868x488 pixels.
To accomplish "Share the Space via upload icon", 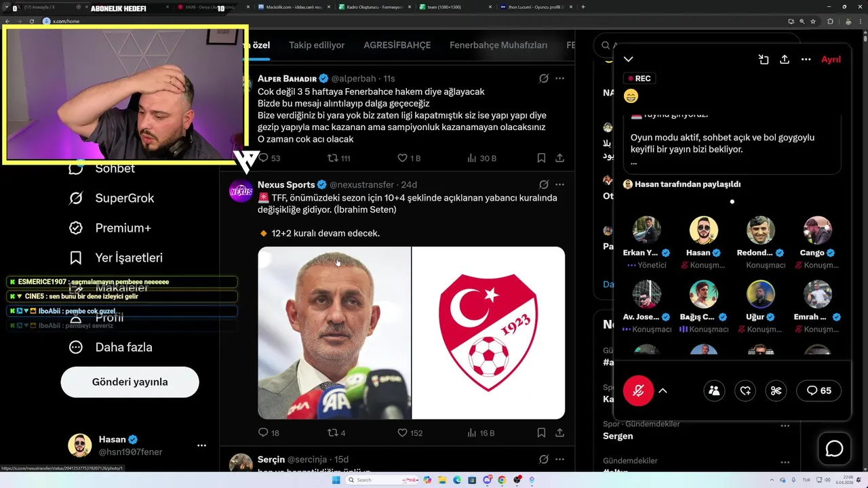I will 785,60.
